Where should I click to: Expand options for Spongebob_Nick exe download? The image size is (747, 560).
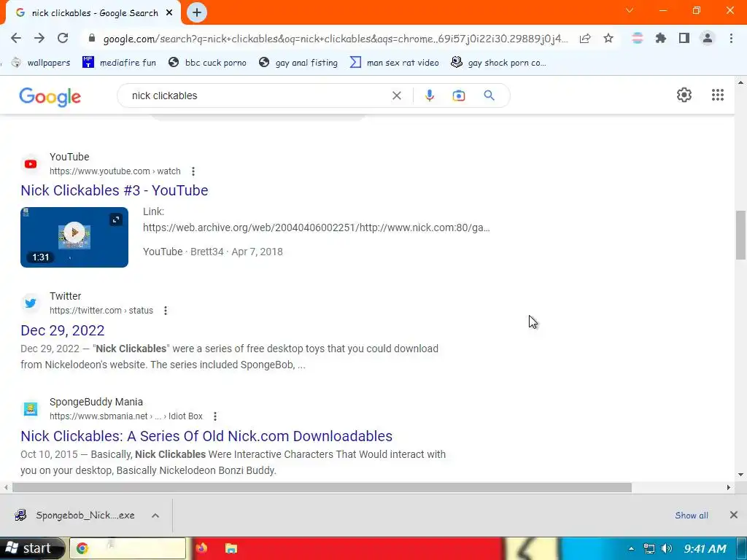point(155,516)
